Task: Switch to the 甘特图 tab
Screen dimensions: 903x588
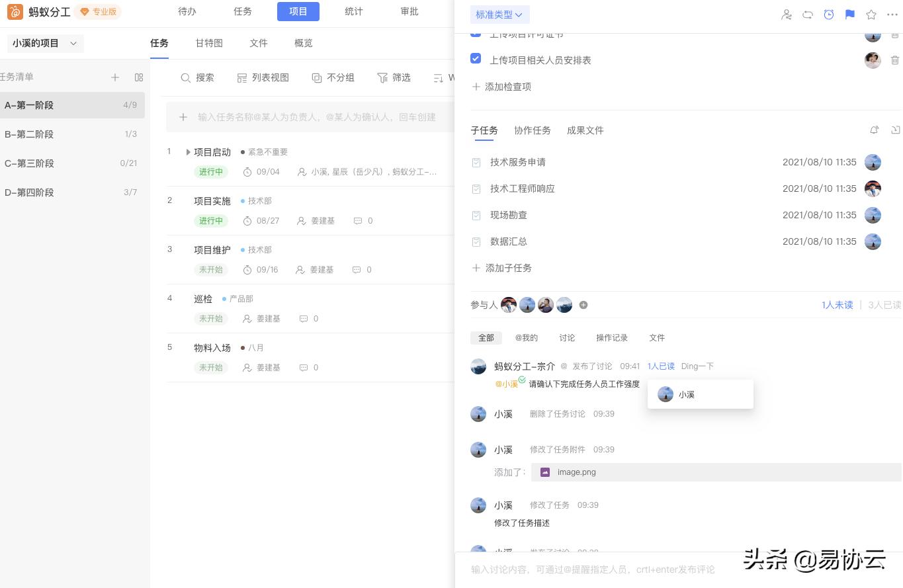Action: pyautogui.click(x=209, y=43)
